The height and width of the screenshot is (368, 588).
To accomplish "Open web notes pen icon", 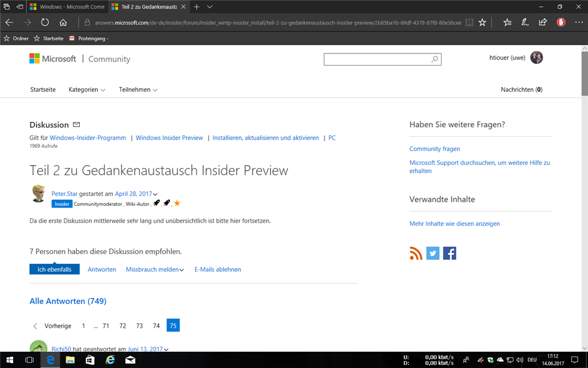I will tap(525, 22).
